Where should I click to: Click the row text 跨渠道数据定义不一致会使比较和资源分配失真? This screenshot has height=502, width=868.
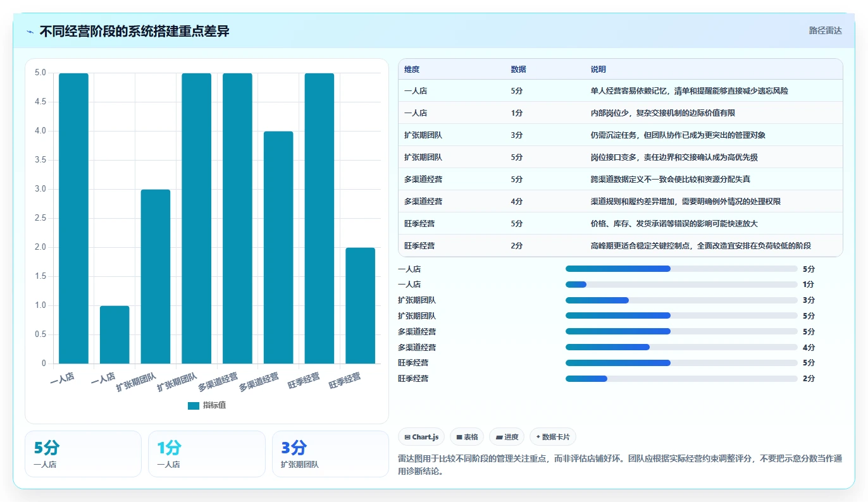(670, 180)
